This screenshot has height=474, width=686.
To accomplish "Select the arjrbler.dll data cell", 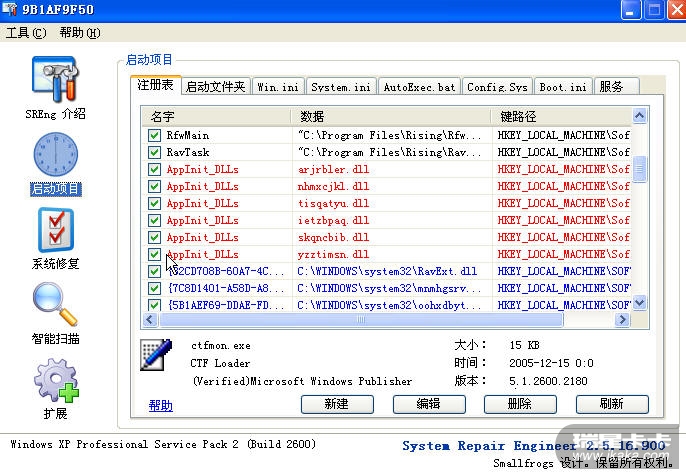I will click(x=333, y=169).
